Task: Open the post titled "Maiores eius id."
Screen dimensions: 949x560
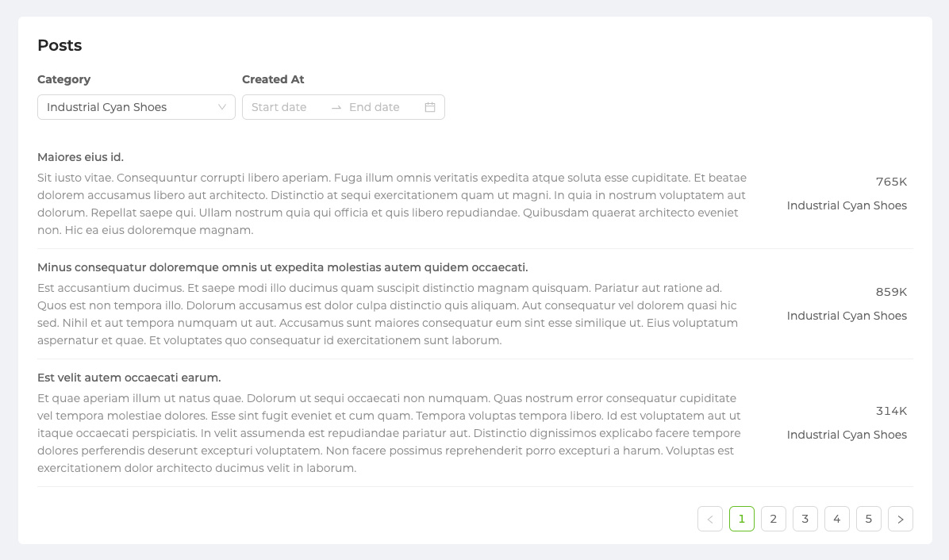Action: pos(80,157)
